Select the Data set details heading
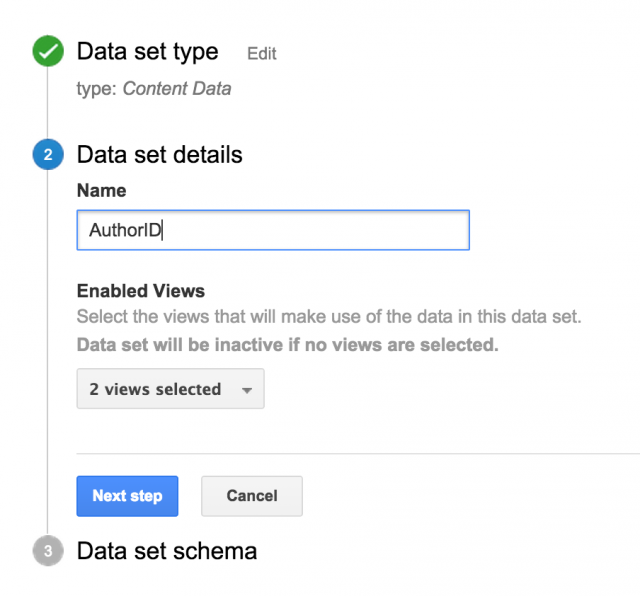 tap(160, 155)
